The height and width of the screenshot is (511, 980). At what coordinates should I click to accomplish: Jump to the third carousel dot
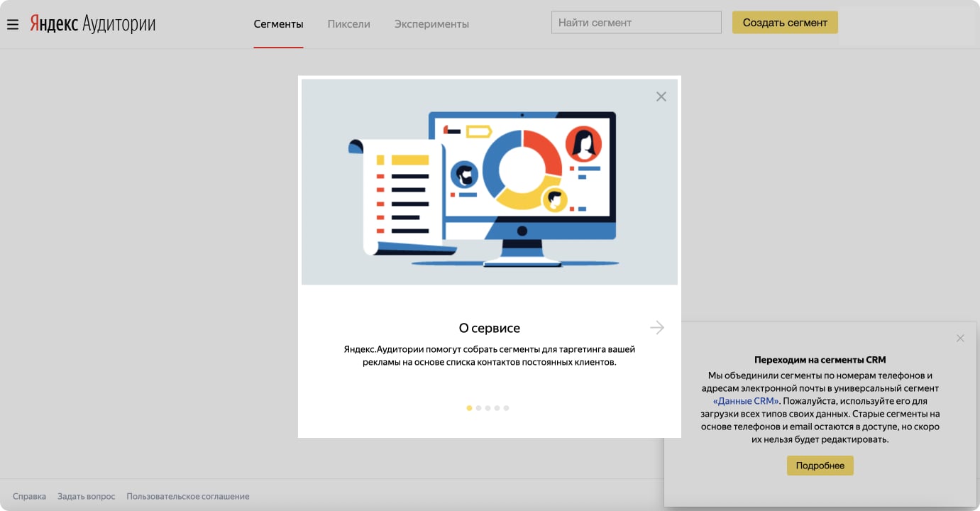488,408
